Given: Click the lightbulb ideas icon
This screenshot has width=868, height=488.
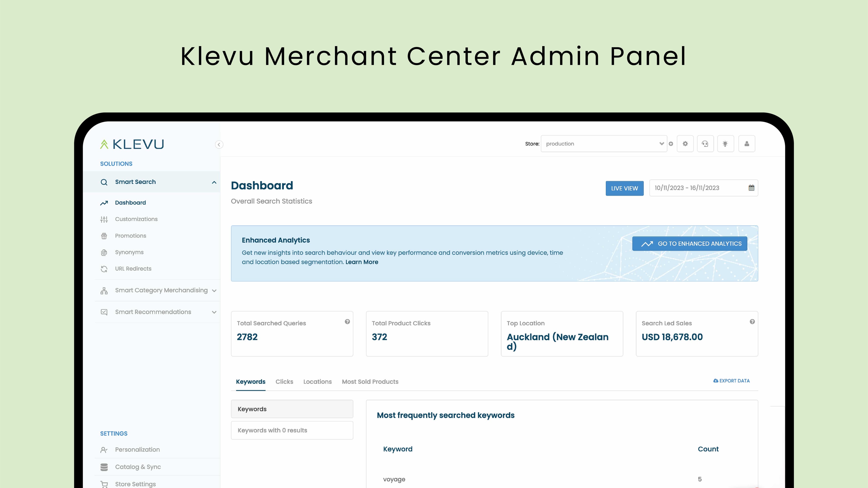Looking at the screenshot, I should [725, 144].
